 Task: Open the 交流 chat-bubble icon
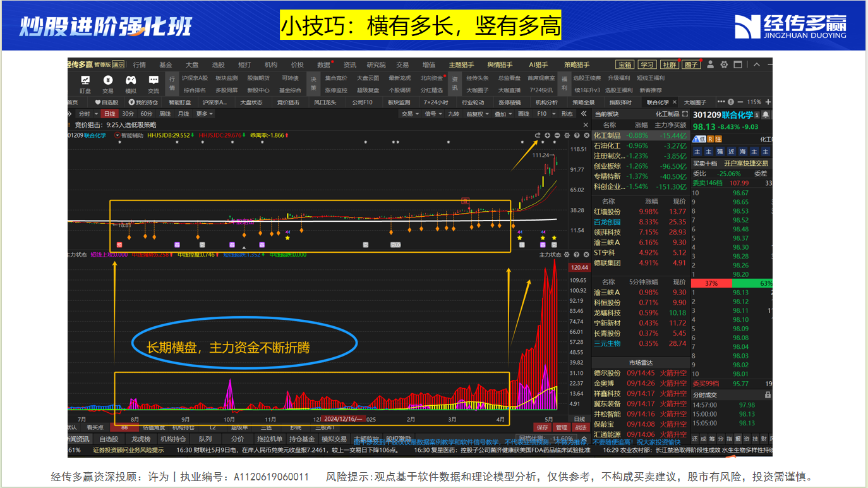tap(154, 80)
